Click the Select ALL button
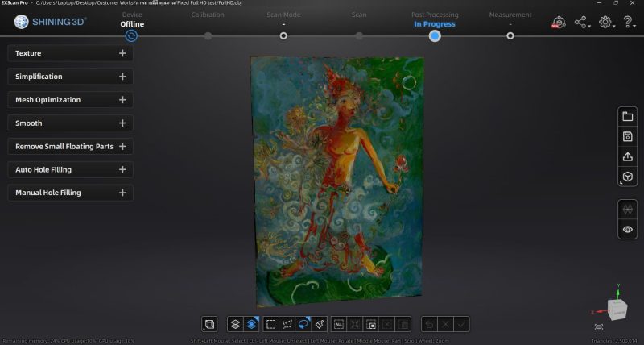This screenshot has height=345, width=644. click(x=338, y=324)
